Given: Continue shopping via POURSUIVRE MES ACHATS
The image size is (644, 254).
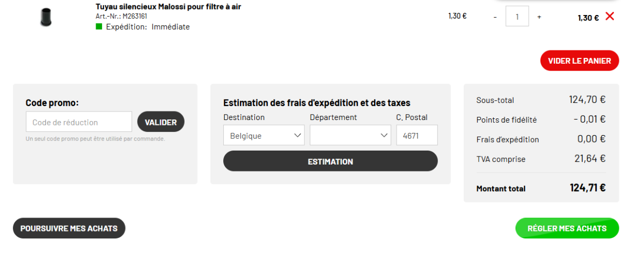Looking at the screenshot, I should [x=69, y=228].
